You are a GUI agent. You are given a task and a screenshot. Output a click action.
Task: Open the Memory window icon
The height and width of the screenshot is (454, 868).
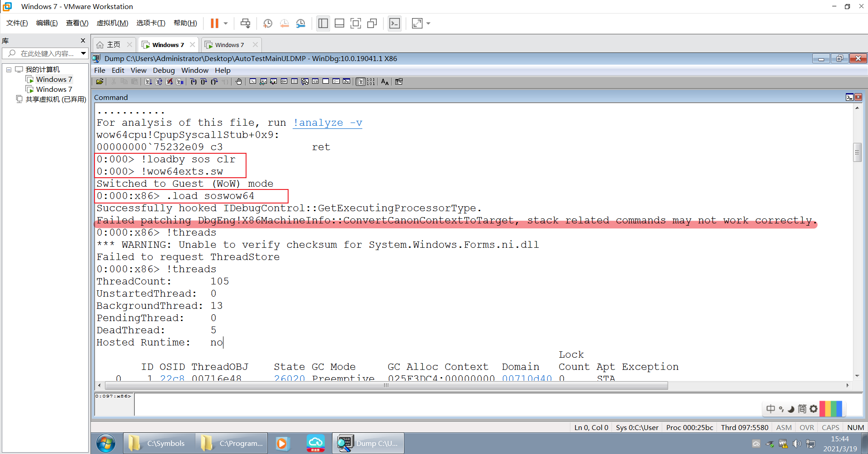coord(294,82)
